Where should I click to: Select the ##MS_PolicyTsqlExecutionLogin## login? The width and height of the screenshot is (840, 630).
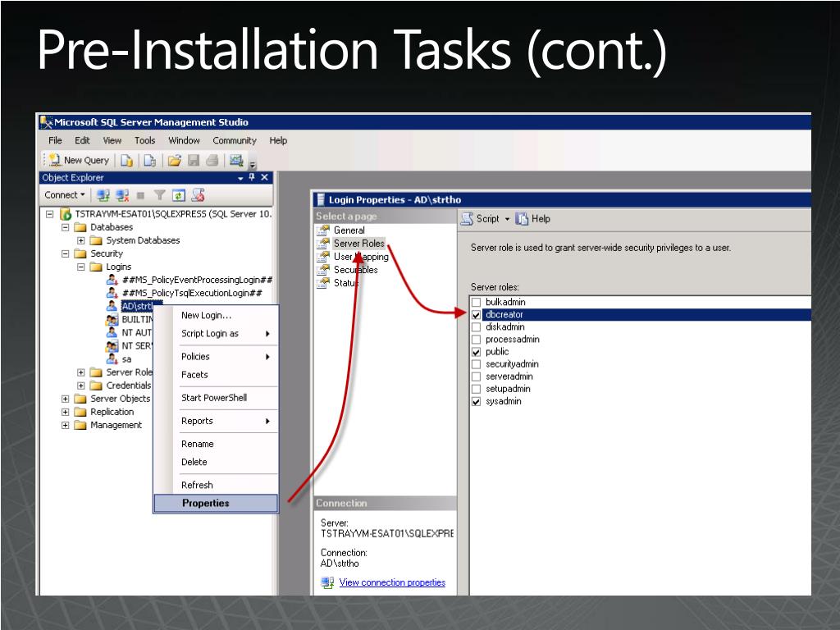(192, 293)
